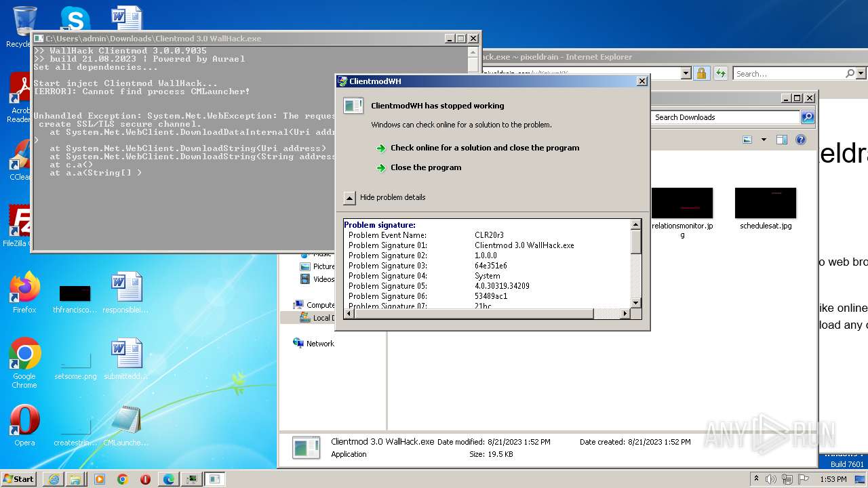Open Internet Explorer search provider dropdown
Image resolution: width=868 pixels, height=488 pixels.
click(861, 73)
